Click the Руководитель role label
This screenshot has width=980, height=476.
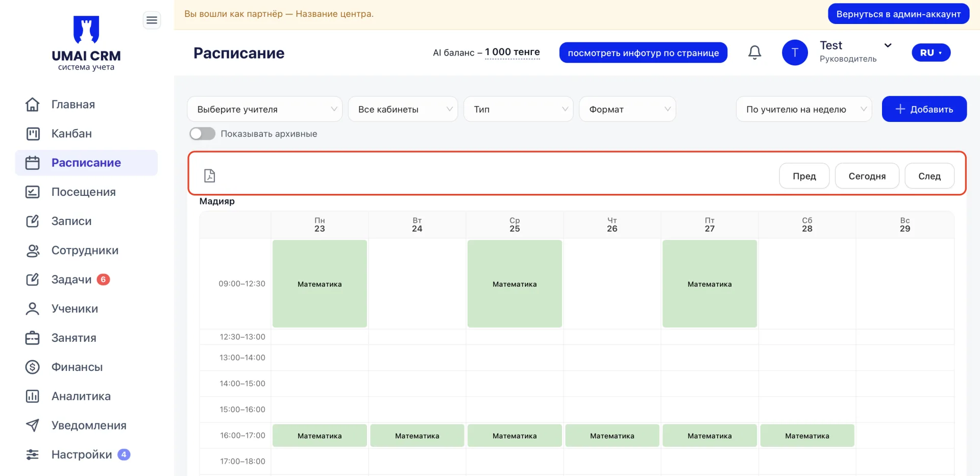tap(848, 59)
